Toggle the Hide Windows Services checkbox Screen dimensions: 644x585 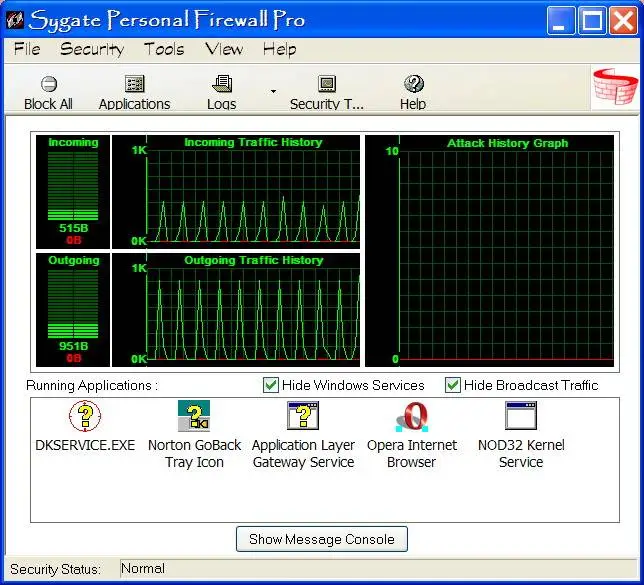coord(271,385)
